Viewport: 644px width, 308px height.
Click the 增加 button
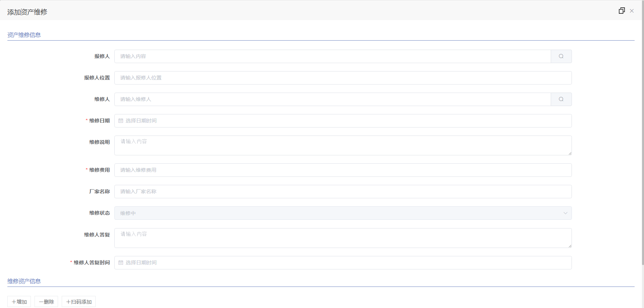pos(19,302)
